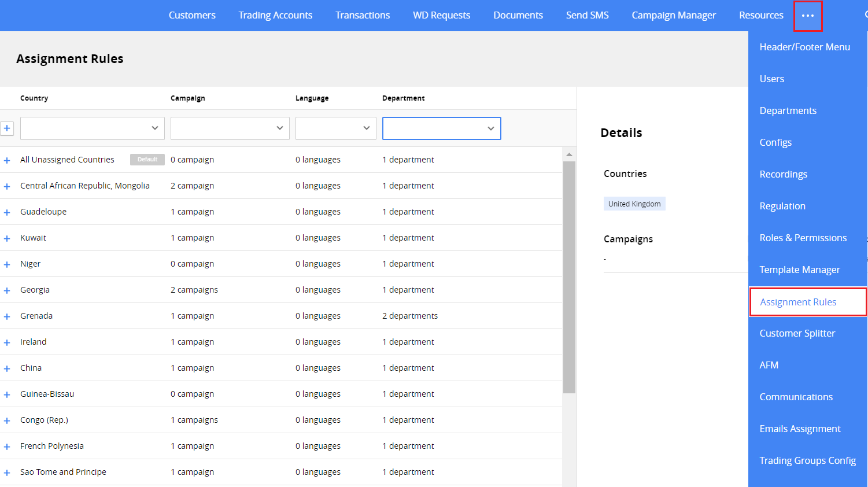Expand the French Polynesia rule with plus icon
868x487 pixels.
pos(7,445)
